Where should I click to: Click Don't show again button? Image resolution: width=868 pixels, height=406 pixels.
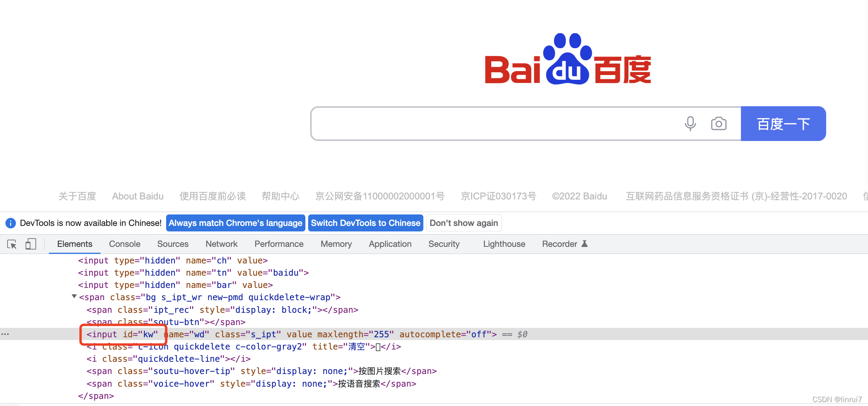pos(464,223)
